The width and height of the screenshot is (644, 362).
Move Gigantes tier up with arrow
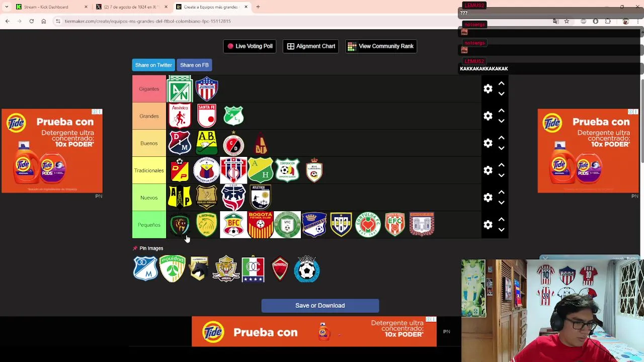(x=501, y=83)
